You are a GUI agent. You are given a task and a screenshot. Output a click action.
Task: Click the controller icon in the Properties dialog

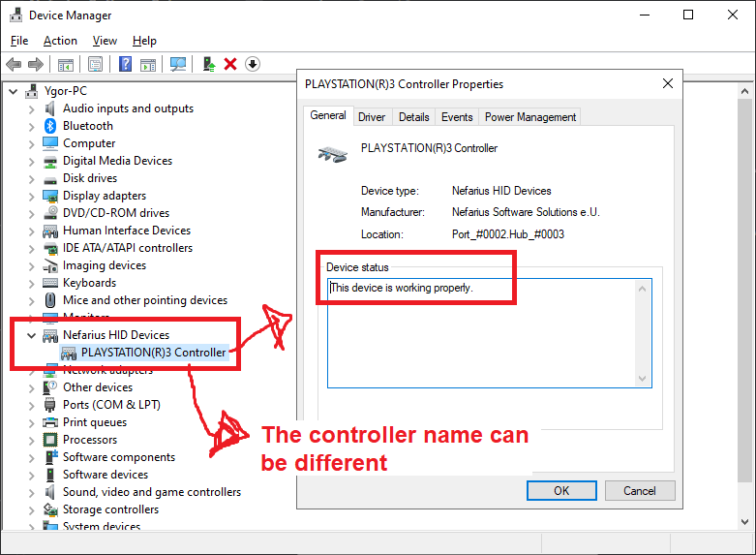coord(333,154)
